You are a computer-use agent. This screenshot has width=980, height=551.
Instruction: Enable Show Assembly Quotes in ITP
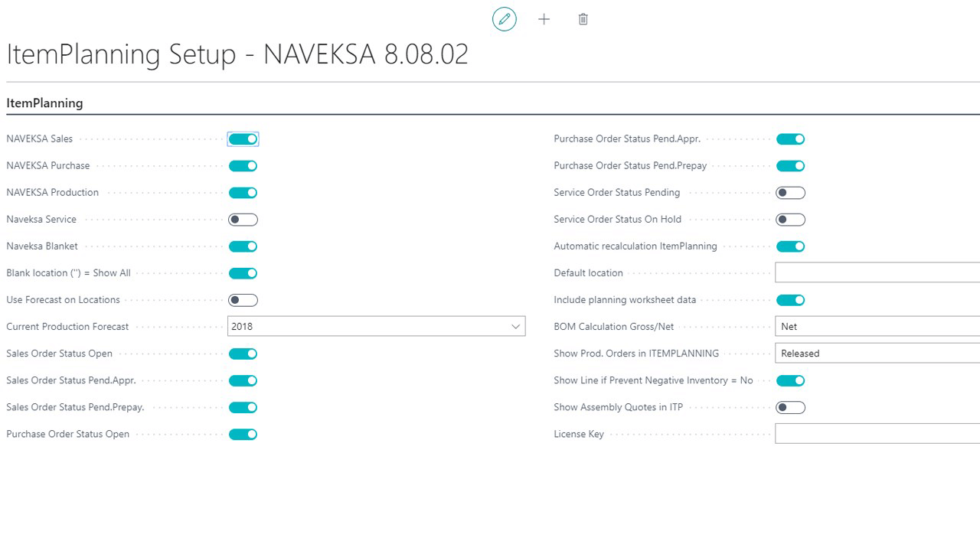(790, 407)
